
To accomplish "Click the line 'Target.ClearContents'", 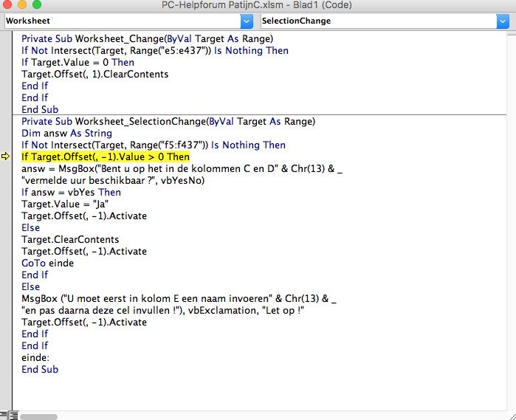I will click(70, 240).
